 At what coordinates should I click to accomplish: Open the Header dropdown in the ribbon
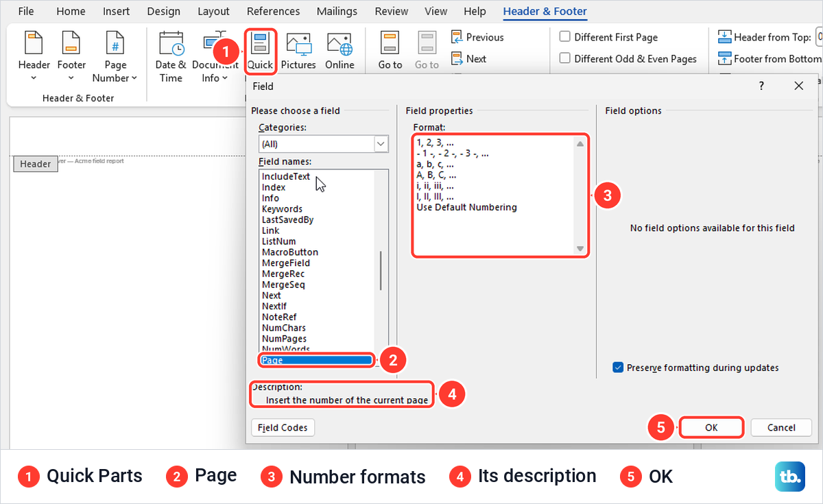click(x=34, y=57)
